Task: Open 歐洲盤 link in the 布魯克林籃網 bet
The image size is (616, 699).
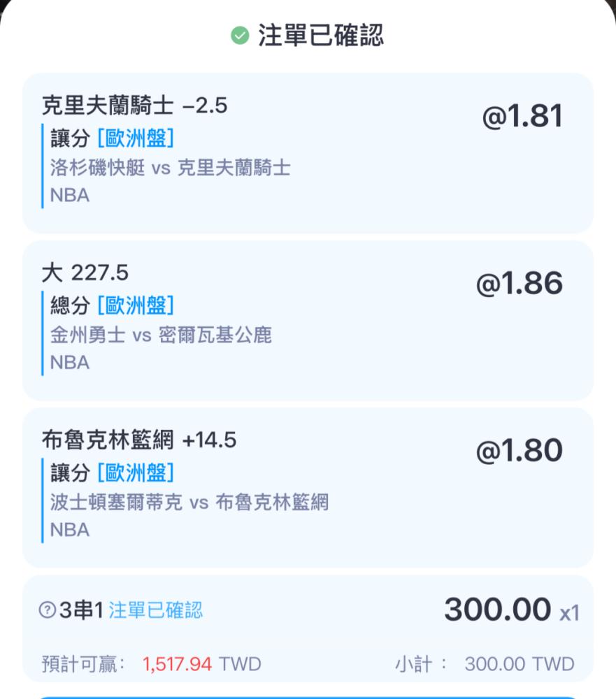Action: point(136,473)
